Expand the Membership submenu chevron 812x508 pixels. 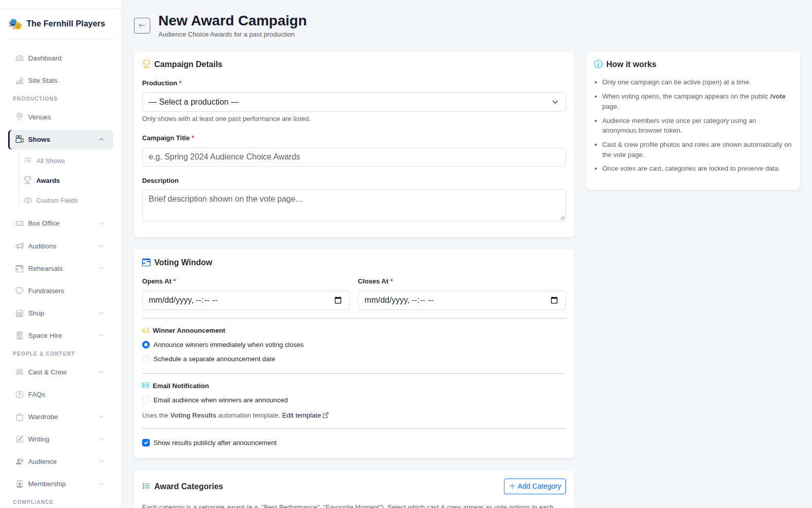[101, 484]
